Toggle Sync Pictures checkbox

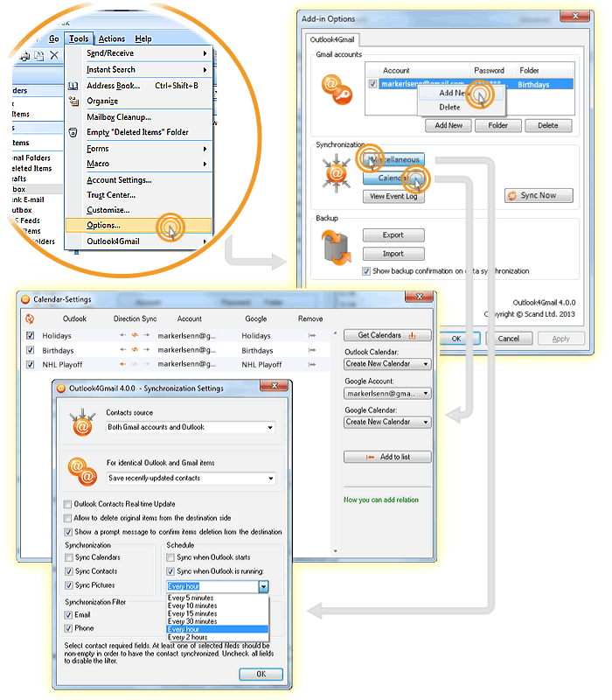(x=69, y=585)
